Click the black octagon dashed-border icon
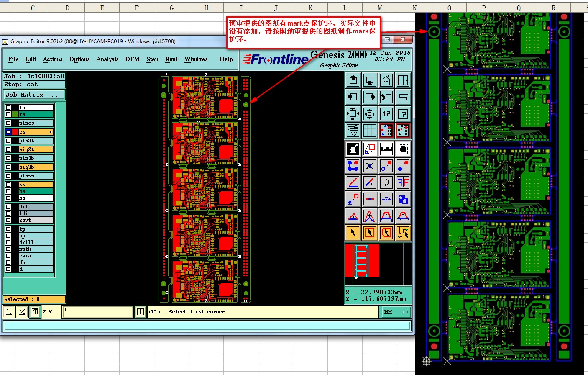Screen dimensions: 588x375 (x=403, y=149)
